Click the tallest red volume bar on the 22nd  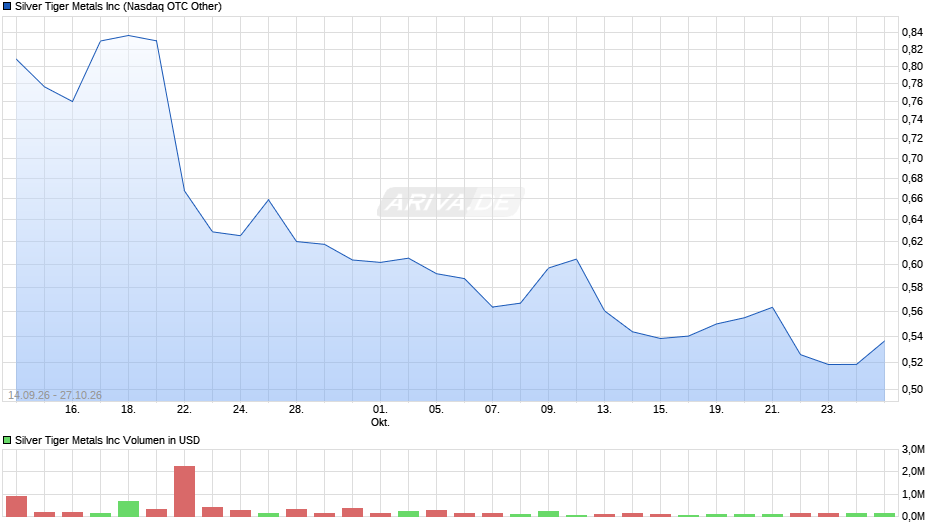coord(185,491)
